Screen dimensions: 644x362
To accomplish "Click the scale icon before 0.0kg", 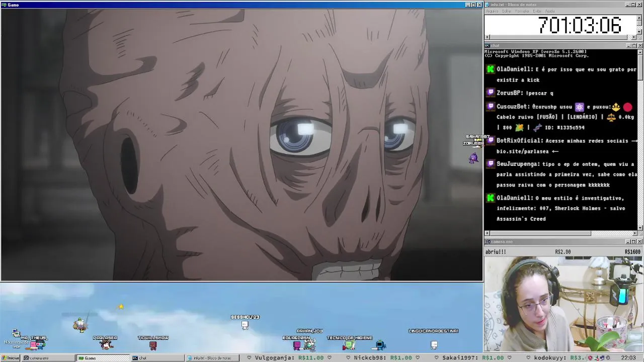I will coord(611,117).
